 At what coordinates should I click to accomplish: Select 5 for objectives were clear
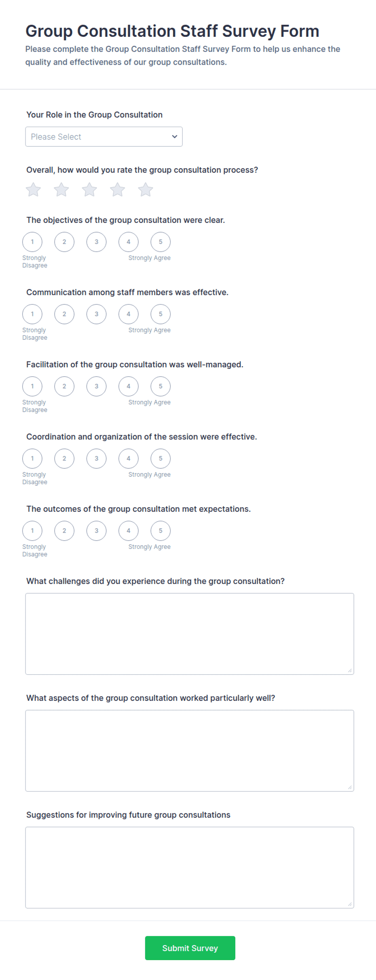(161, 242)
